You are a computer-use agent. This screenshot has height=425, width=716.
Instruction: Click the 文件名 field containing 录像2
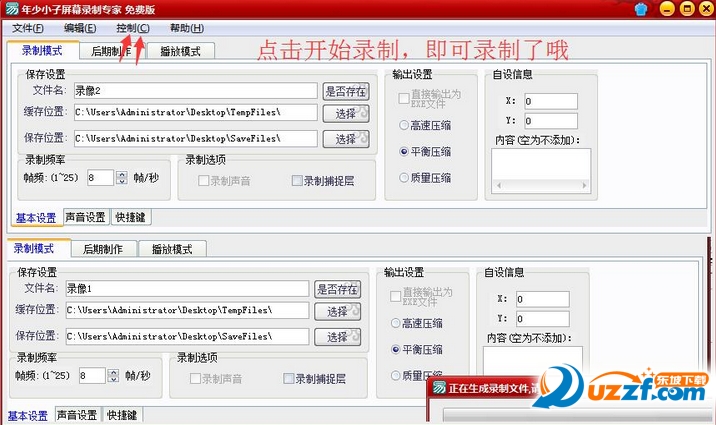pos(195,91)
